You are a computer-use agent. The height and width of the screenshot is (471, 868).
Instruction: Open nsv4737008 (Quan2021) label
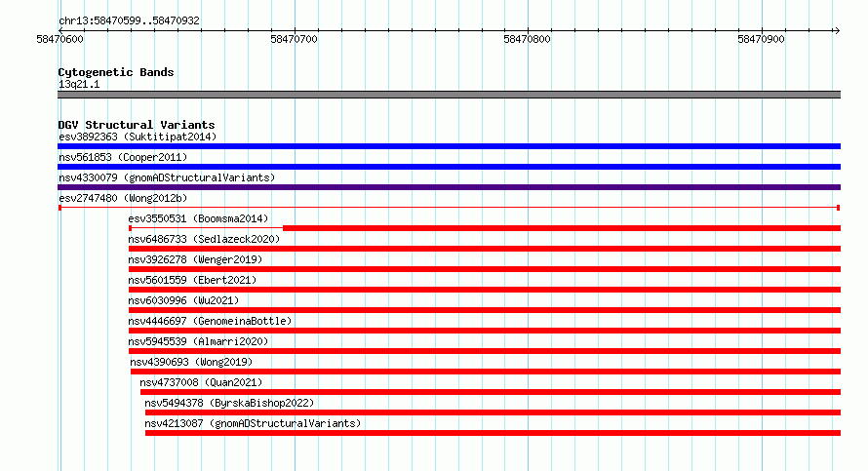tap(201, 382)
